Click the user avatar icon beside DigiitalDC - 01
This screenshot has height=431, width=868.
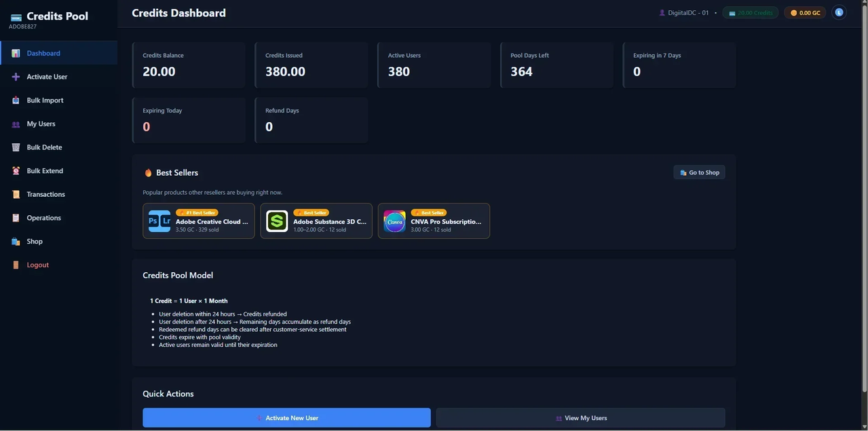[662, 13]
